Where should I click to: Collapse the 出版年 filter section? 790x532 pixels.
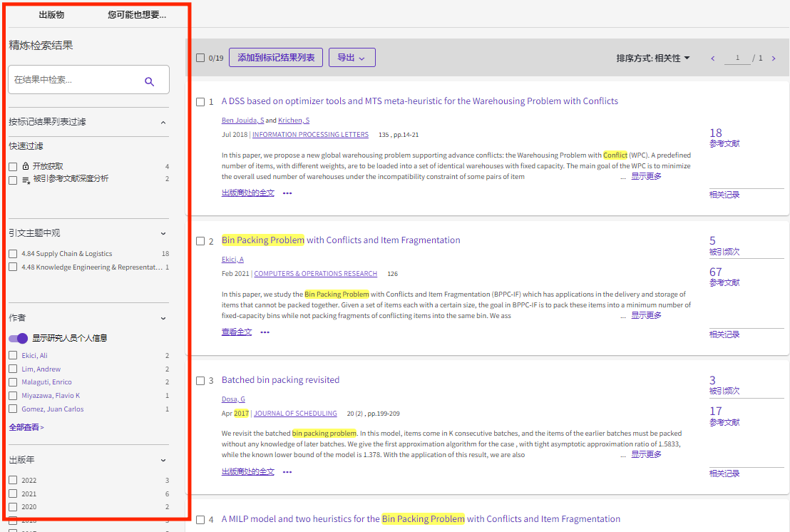click(163, 460)
